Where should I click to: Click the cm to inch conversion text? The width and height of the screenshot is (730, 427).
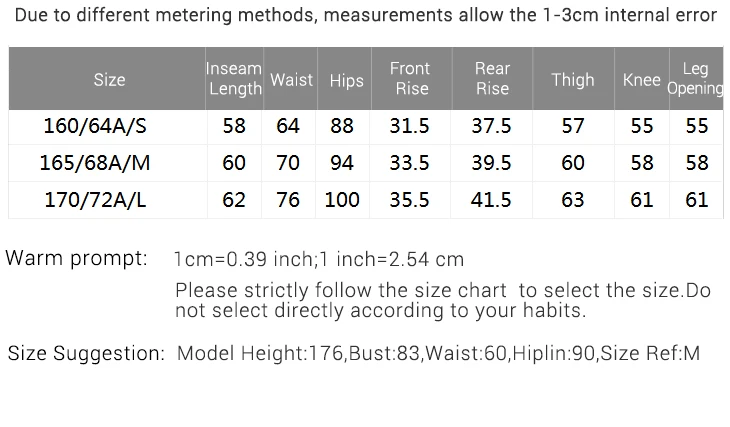[319, 259]
